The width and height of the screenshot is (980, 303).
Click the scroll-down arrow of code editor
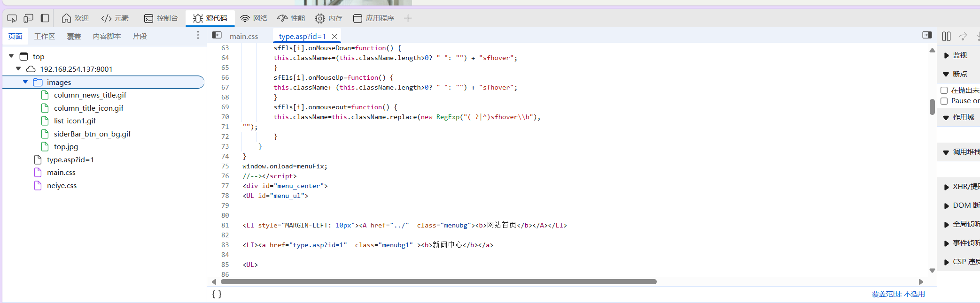point(932,271)
